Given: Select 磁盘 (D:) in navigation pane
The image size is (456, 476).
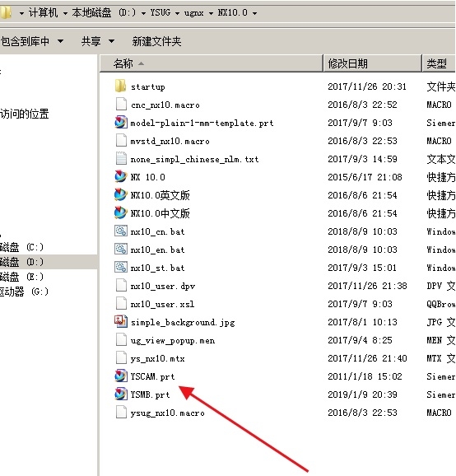Looking at the screenshot, I should point(22,262).
